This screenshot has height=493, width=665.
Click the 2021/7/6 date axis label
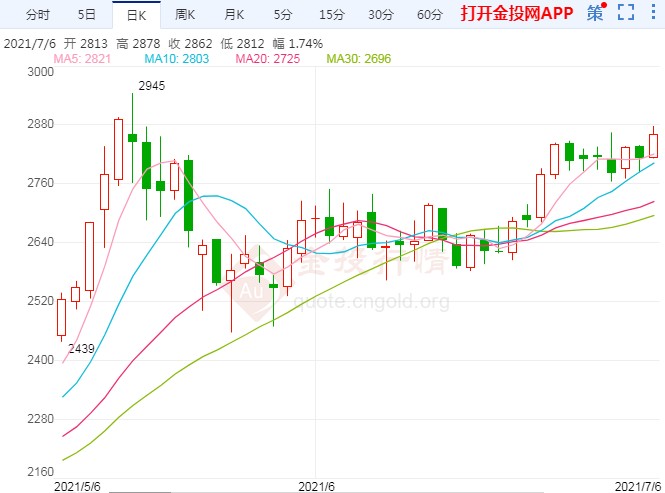(638, 487)
